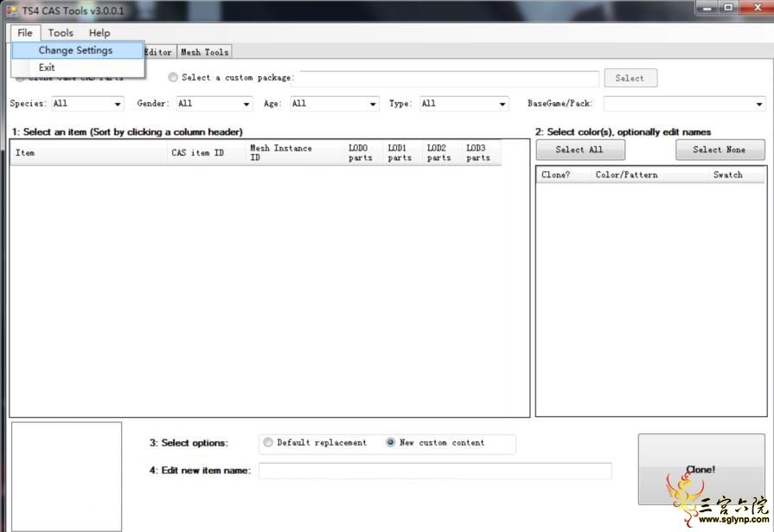Open the File menu
Image resolution: width=774 pixels, height=532 pixels.
25,33
